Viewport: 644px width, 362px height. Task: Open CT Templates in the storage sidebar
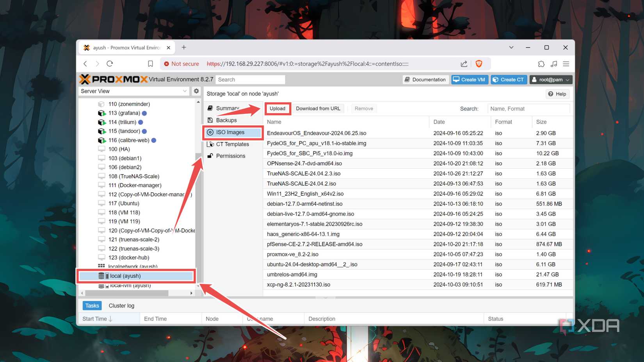pyautogui.click(x=232, y=144)
